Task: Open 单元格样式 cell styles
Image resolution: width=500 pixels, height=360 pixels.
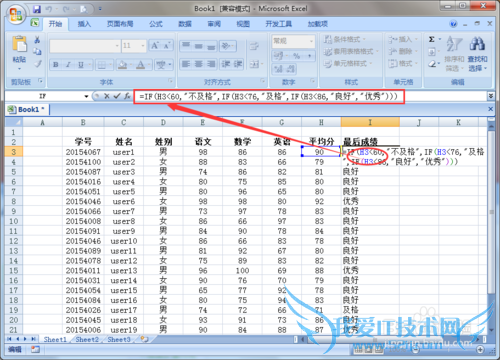Action: tap(348, 63)
